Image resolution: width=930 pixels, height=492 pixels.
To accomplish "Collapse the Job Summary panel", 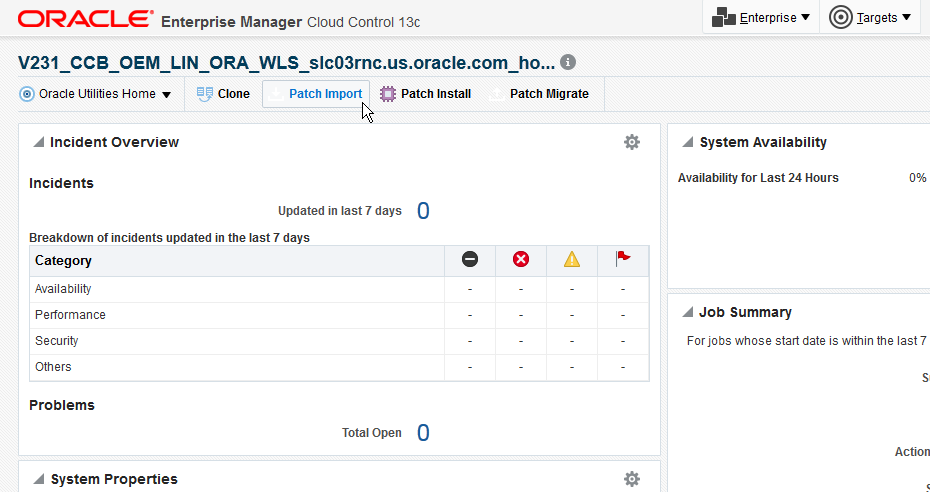I will [688, 312].
